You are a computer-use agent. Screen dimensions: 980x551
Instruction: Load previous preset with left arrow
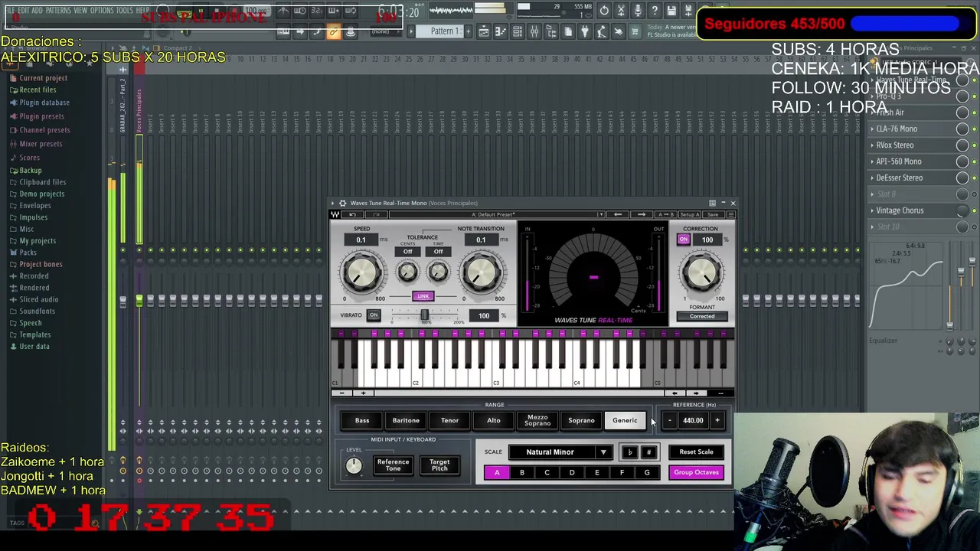618,214
